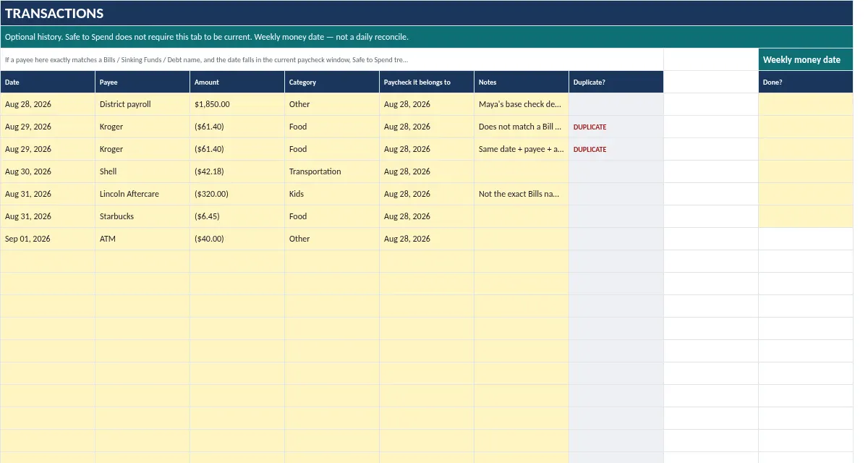Select the Starbucks payee cell
868x463 pixels.
coord(142,217)
